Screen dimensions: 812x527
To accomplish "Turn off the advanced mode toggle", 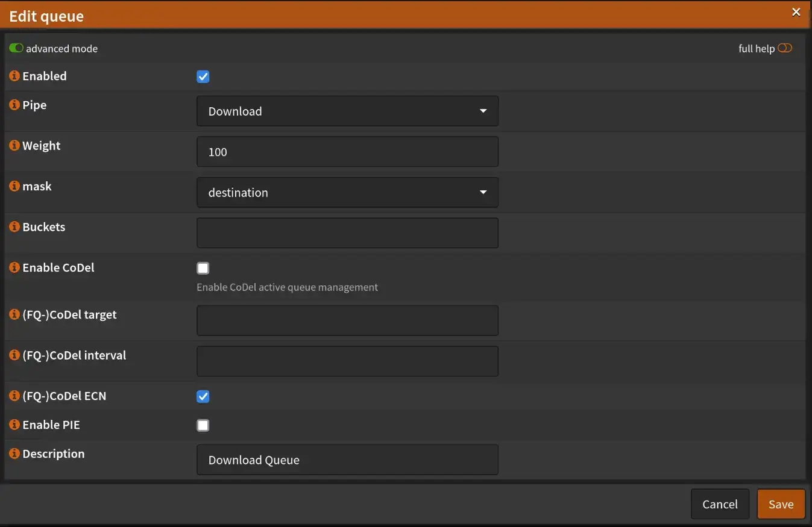I will tap(16, 48).
